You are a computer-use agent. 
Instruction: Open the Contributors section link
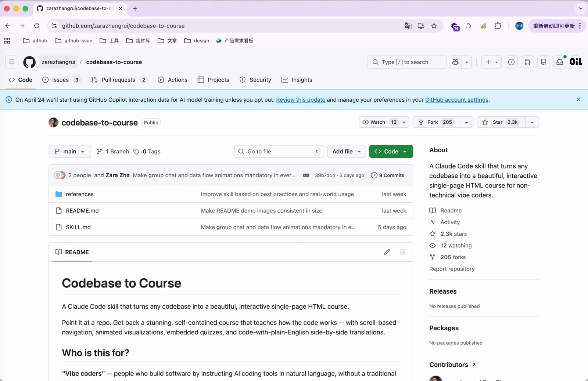pos(453,365)
